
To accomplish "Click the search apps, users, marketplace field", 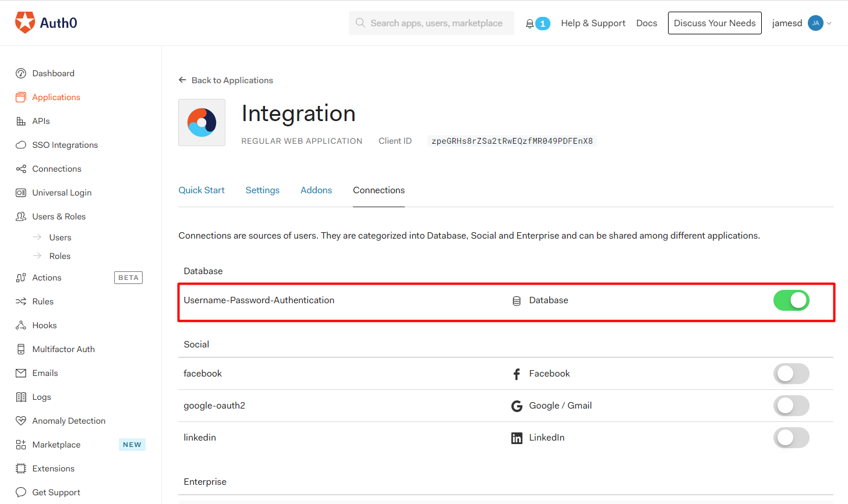I will pos(432,23).
